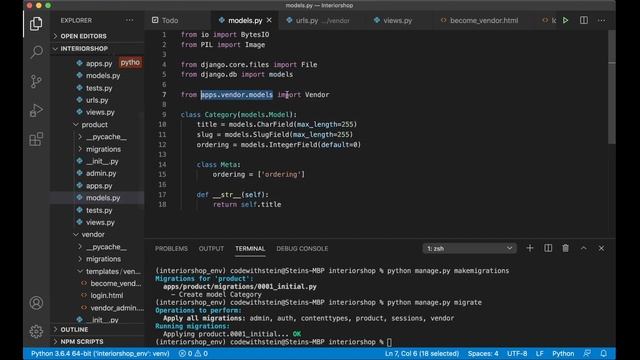This screenshot has width=640, height=360.
Task: Click Python 3.6.4 interpreter selector
Action: (x=100, y=353)
